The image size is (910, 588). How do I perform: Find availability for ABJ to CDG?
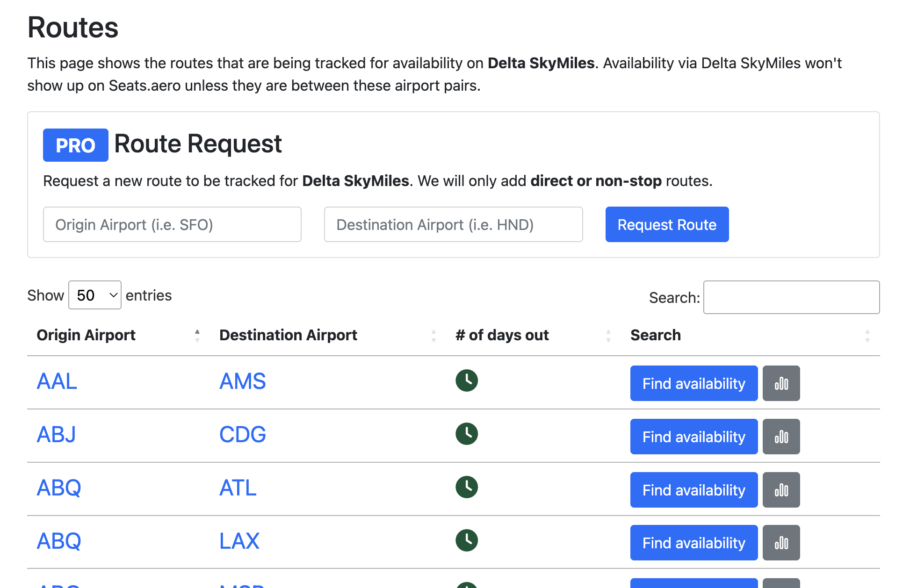(694, 437)
